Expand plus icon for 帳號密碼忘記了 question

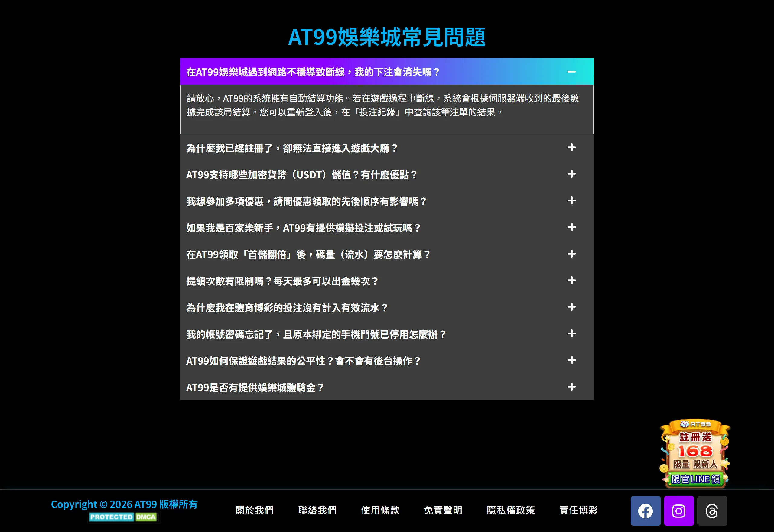572,334
